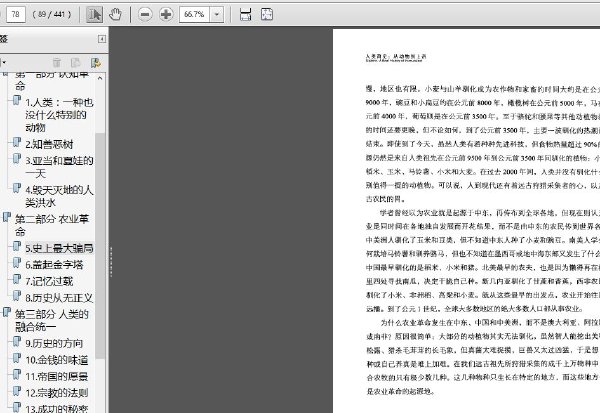Click bookmark icon beside 5.史上最大骗局
Viewport: 600px width, 413px height.
pos(17,246)
